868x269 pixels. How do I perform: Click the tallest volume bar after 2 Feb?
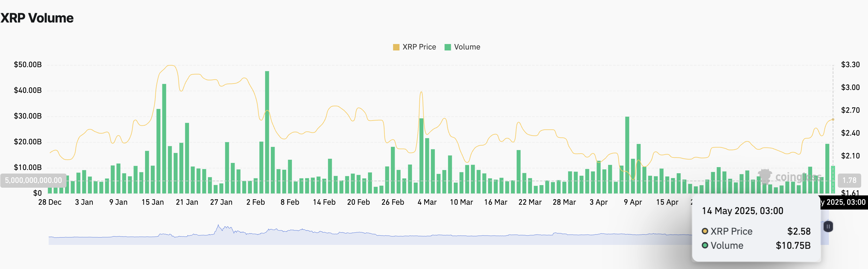(267, 132)
